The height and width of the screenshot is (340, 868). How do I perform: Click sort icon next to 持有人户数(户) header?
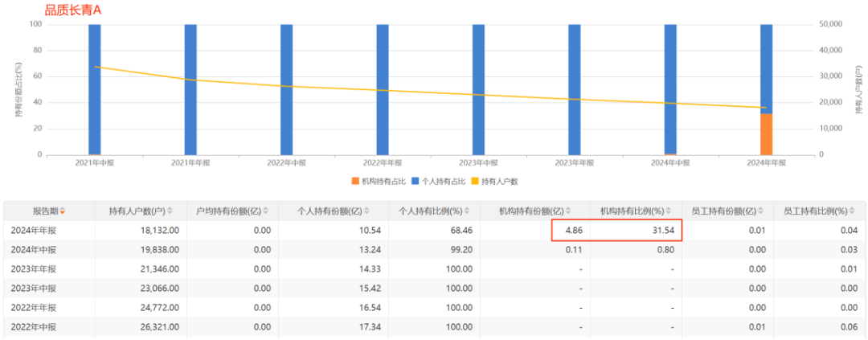[x=170, y=211]
